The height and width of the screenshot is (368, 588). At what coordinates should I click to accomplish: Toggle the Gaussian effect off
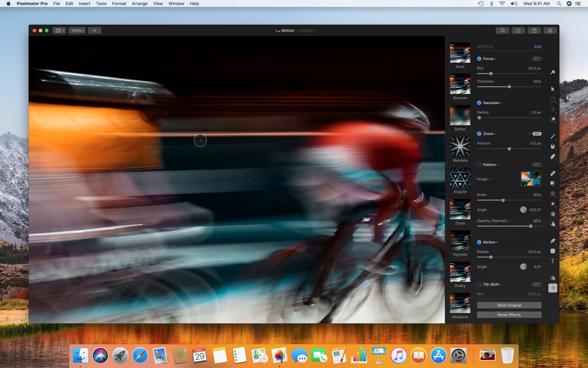coord(479,102)
